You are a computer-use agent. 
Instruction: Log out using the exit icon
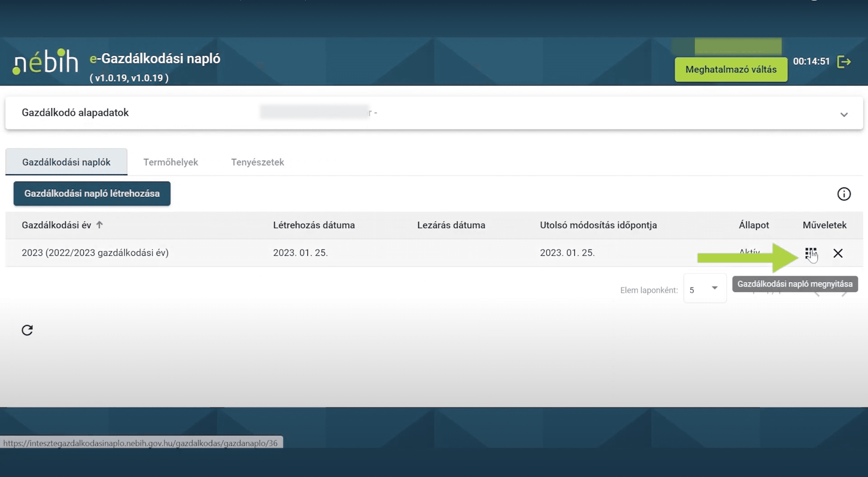click(844, 62)
